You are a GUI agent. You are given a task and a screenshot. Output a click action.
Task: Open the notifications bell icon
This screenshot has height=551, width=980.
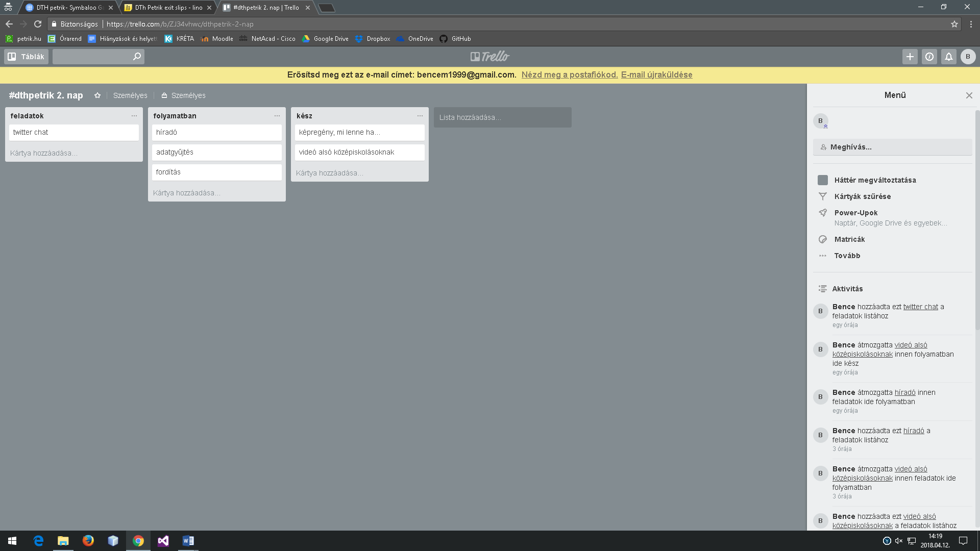948,57
